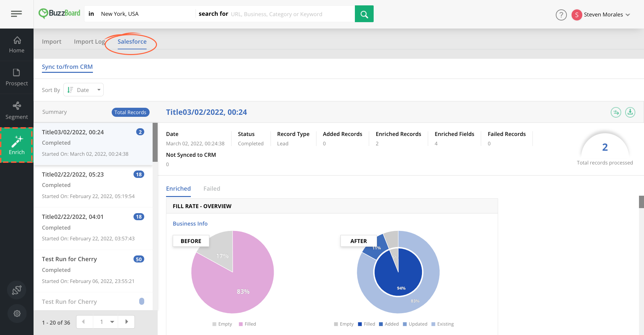This screenshot has width=644, height=335.
Task: Select the Test Run for Cherry record with 50
Action: [x=93, y=271]
